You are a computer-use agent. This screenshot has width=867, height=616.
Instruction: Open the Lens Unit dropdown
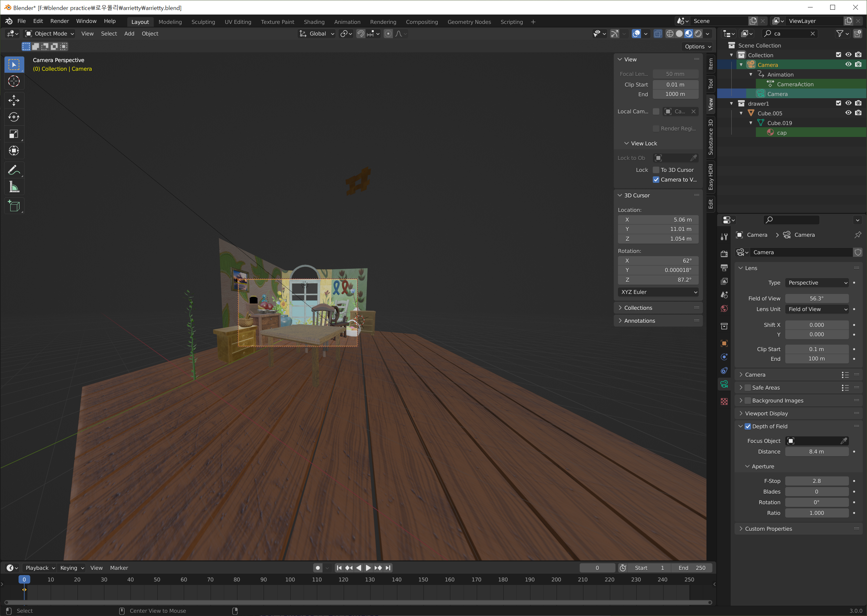(x=817, y=309)
